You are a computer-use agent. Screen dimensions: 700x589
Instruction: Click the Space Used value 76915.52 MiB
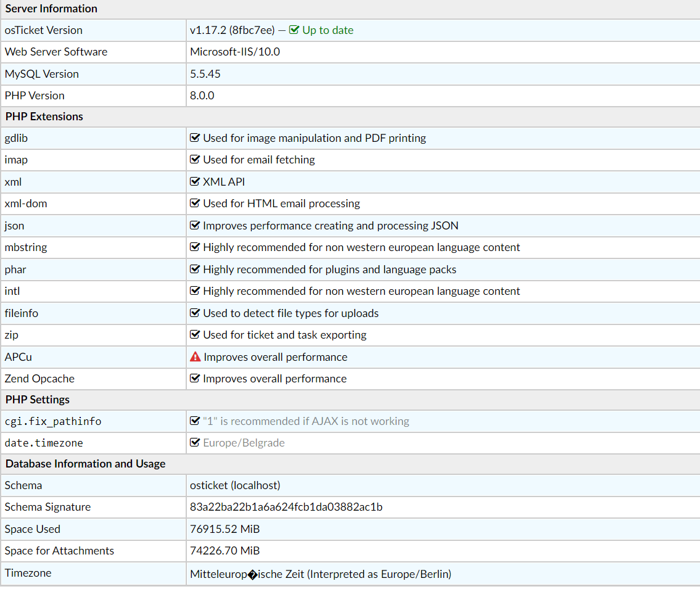(224, 529)
